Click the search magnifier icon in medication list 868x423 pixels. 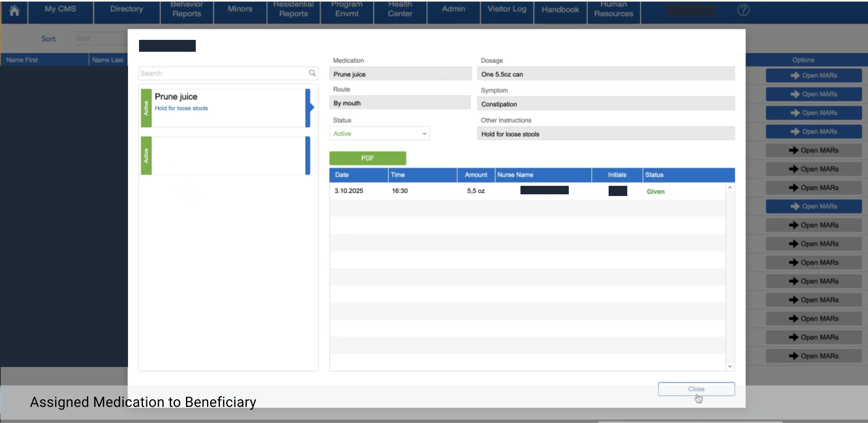[x=312, y=73]
